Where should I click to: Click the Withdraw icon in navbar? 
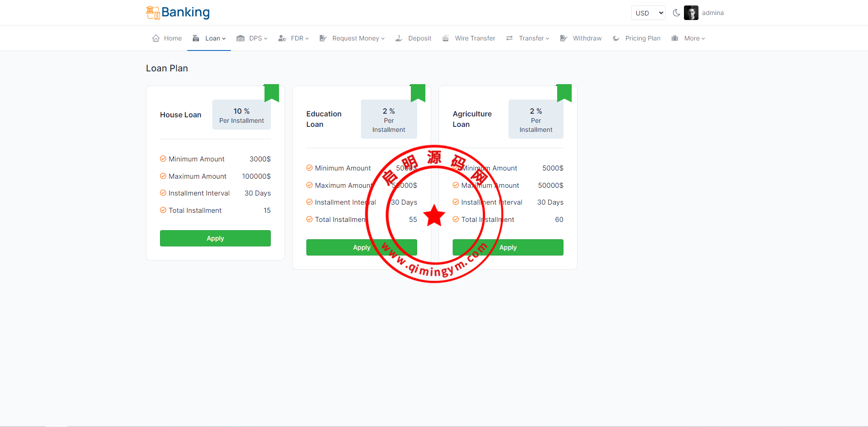coord(564,38)
